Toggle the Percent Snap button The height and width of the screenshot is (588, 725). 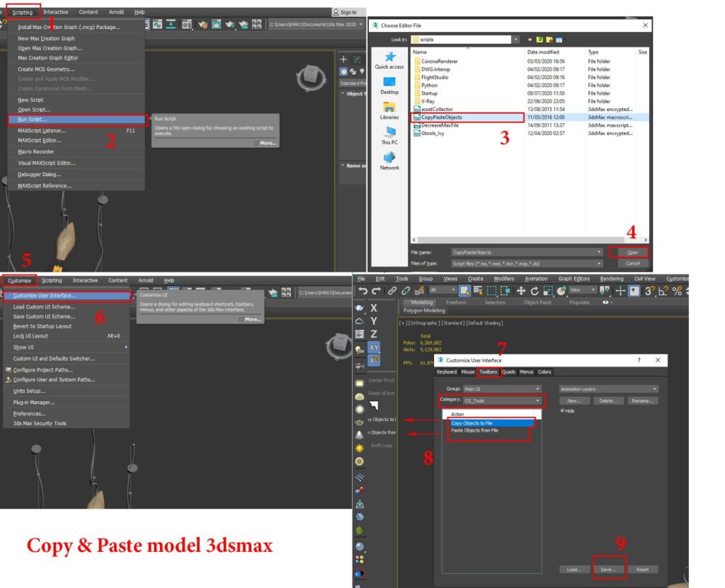point(677,291)
